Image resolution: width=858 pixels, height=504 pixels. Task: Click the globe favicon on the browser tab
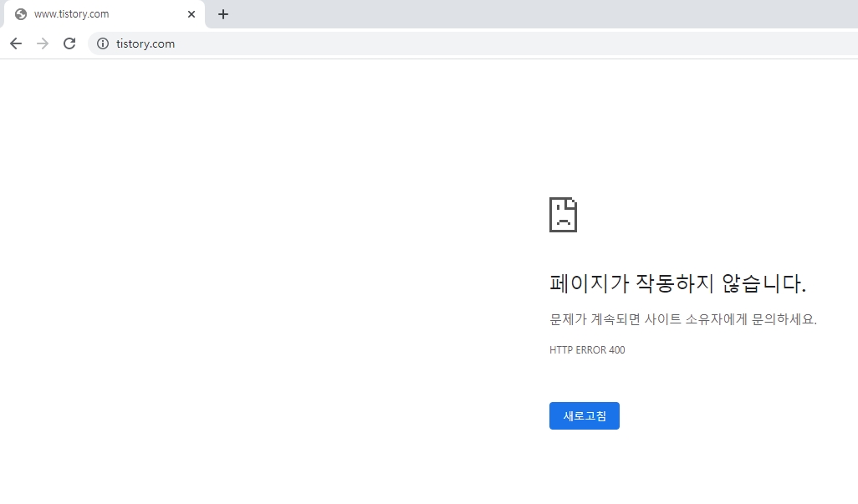pyautogui.click(x=20, y=13)
